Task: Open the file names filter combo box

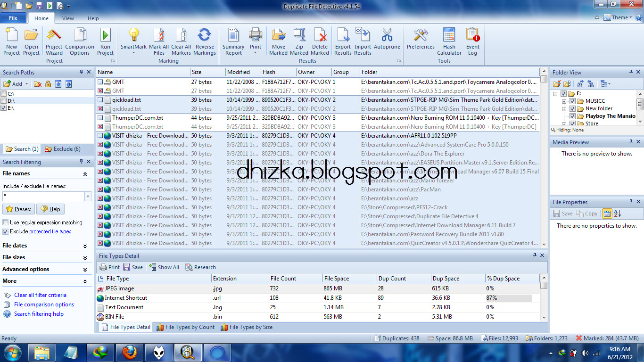Action: point(88,196)
